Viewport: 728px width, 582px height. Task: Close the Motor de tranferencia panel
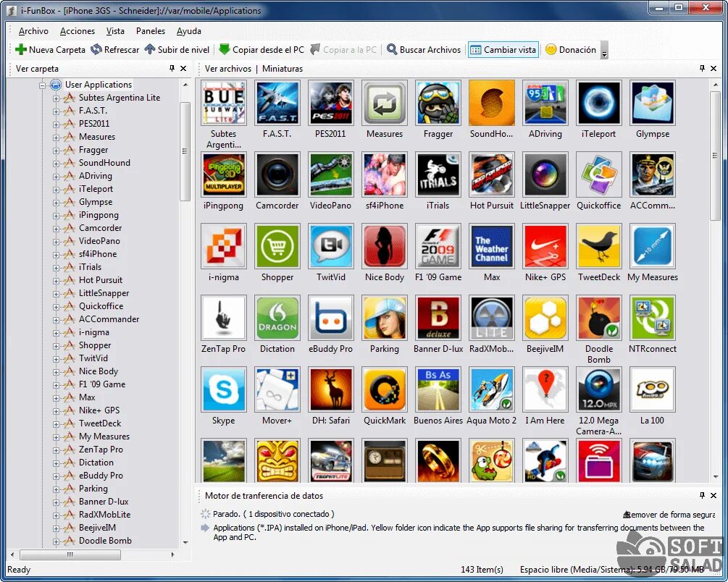(714, 495)
